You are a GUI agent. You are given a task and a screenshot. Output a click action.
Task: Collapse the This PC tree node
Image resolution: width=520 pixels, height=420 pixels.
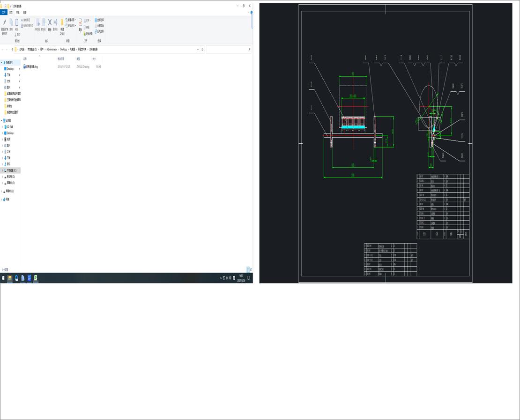tap(2, 121)
